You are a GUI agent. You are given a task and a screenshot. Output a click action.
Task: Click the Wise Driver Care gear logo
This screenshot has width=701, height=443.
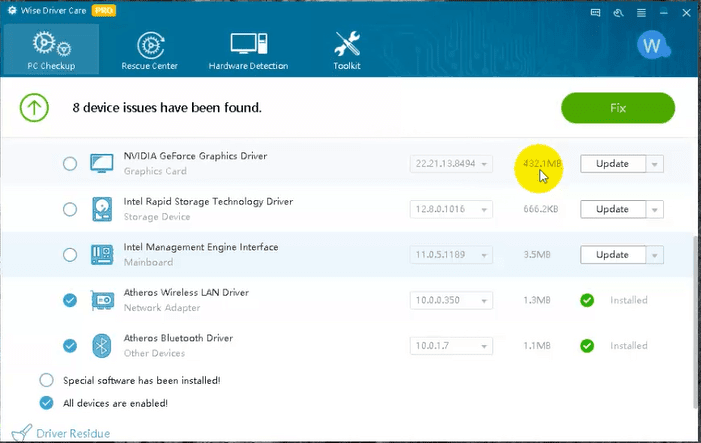(12, 10)
